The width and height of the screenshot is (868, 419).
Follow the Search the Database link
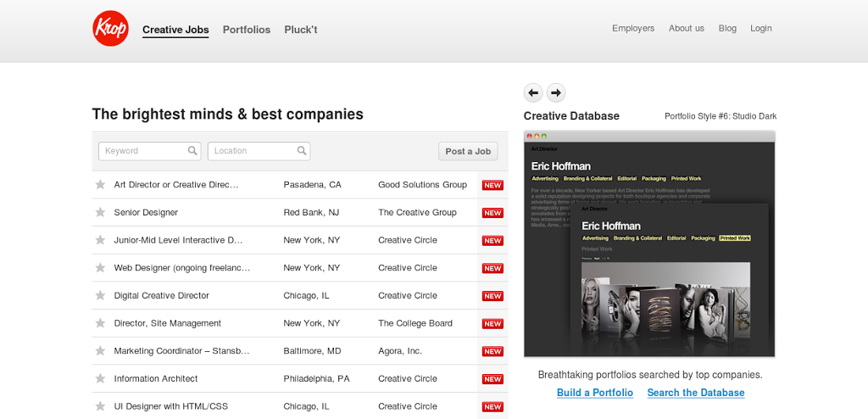(x=696, y=393)
